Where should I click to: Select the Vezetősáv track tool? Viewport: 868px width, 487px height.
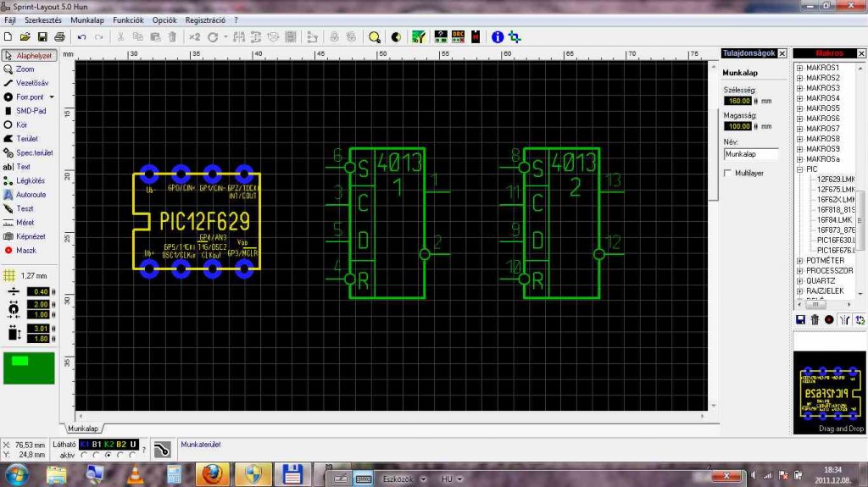26,83
